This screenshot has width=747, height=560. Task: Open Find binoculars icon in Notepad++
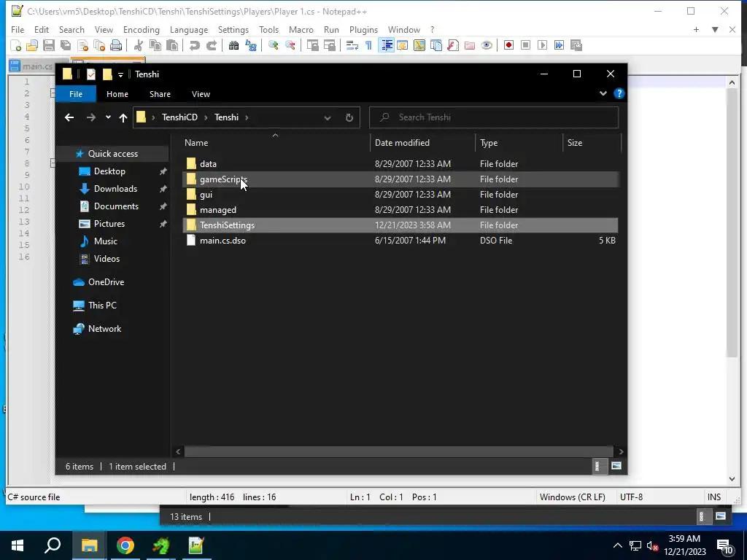click(233, 45)
